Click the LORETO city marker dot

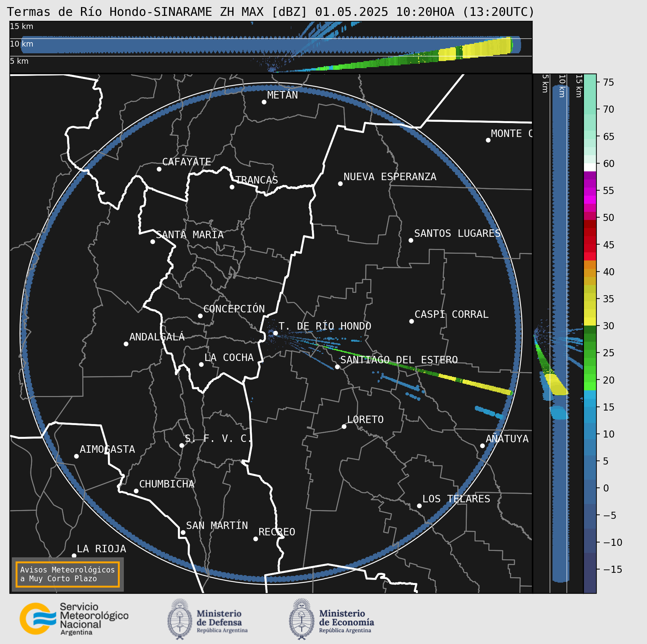point(344,426)
